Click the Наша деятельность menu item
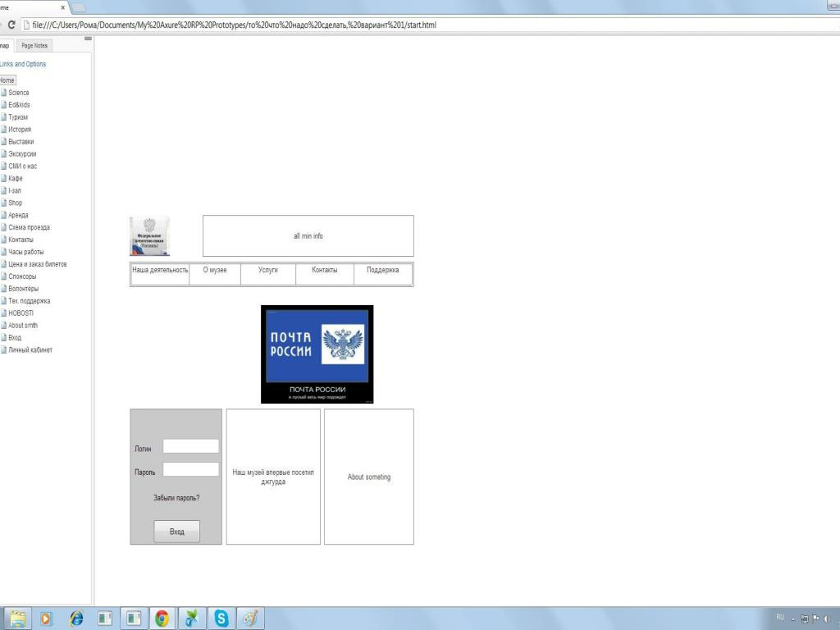 click(160, 274)
